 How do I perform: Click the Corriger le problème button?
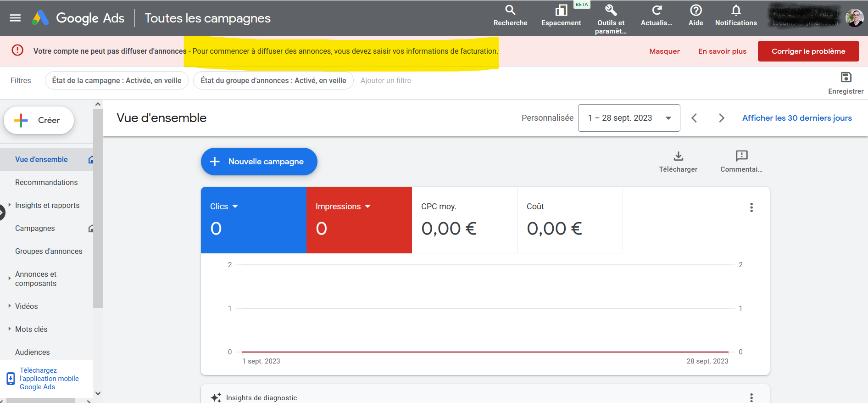tap(808, 51)
